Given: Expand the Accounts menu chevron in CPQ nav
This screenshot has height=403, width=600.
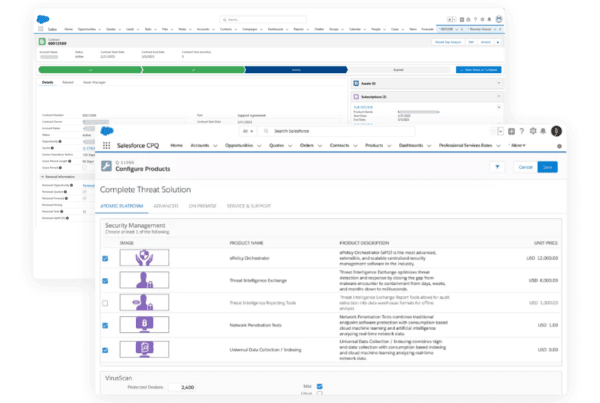Looking at the screenshot, I should tap(215, 146).
